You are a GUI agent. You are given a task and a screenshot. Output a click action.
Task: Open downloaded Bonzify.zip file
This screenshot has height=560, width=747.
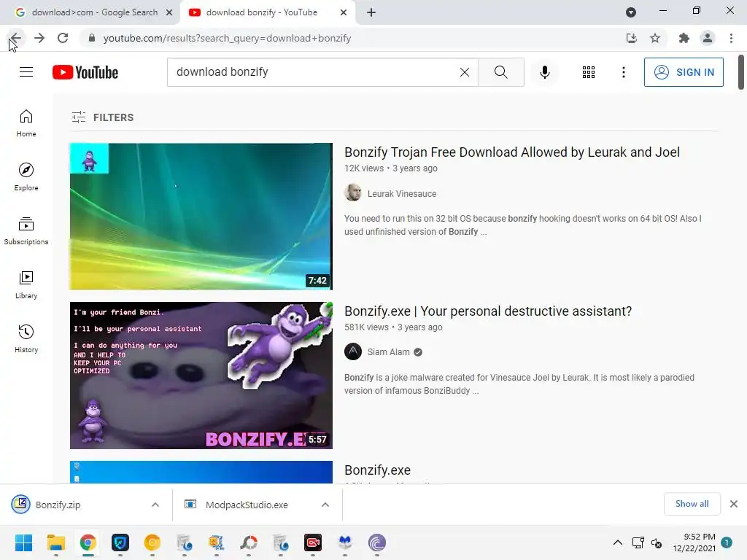(x=58, y=505)
